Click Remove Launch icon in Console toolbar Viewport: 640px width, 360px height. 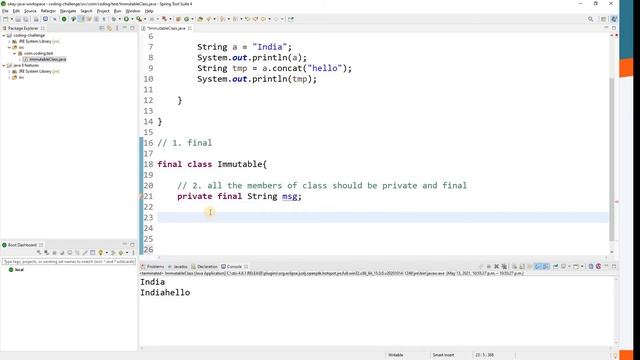click(497, 267)
